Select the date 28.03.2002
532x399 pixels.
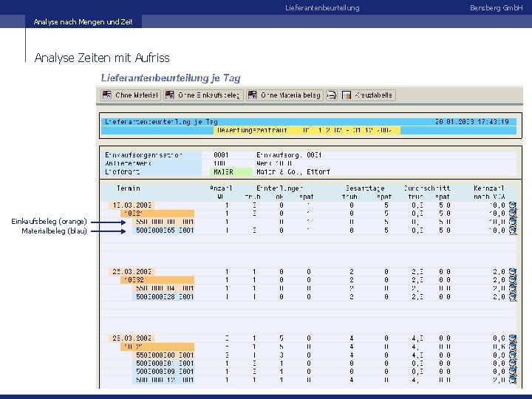[132, 338]
